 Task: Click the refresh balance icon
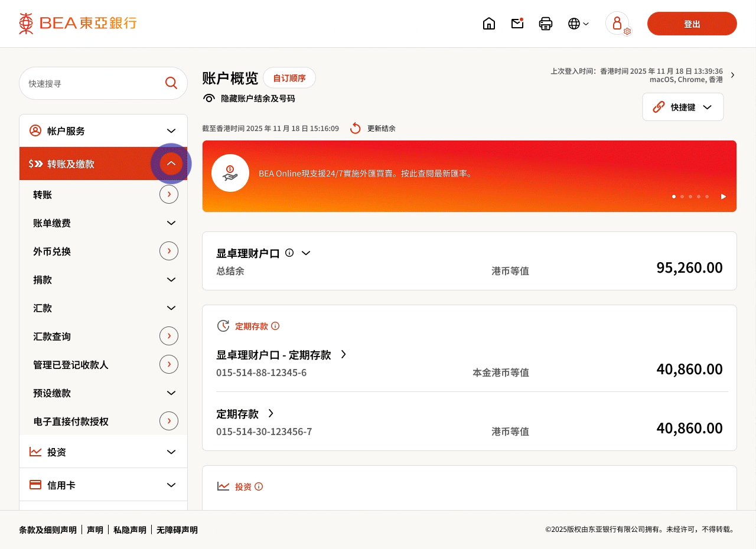(x=355, y=128)
